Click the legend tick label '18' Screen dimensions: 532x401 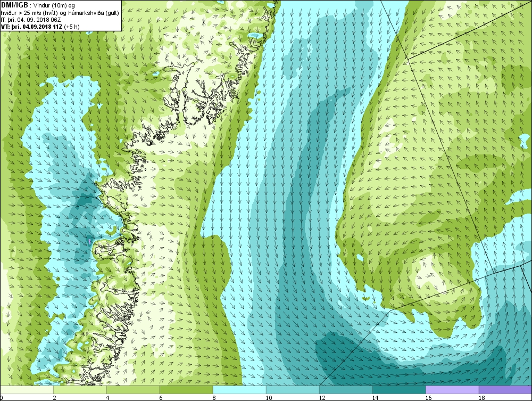pos(481,398)
